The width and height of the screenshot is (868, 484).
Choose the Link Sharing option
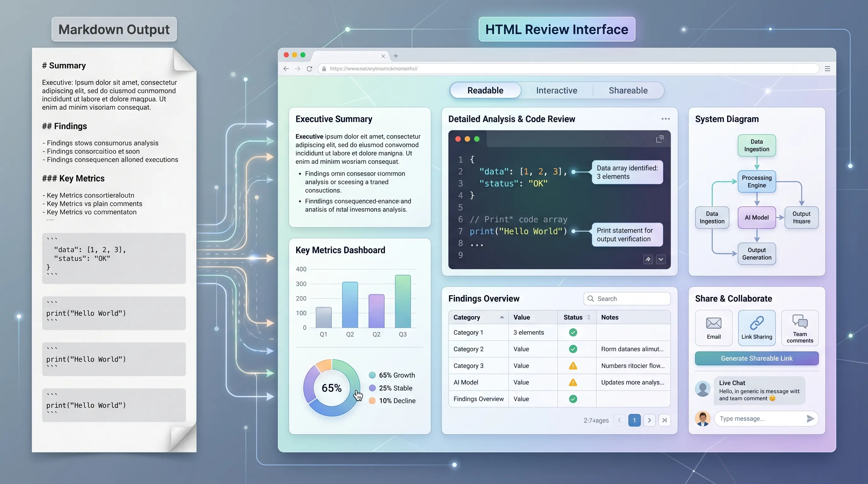(756, 328)
